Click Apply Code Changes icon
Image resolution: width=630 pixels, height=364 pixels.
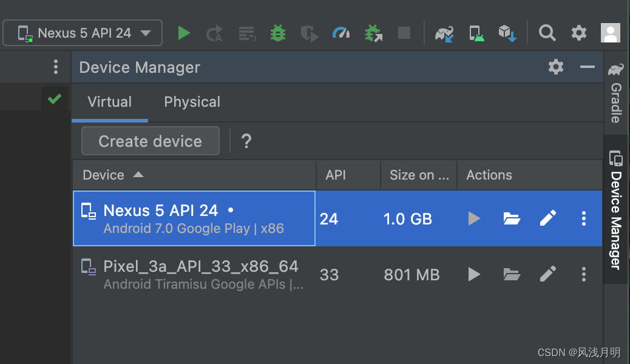point(246,34)
